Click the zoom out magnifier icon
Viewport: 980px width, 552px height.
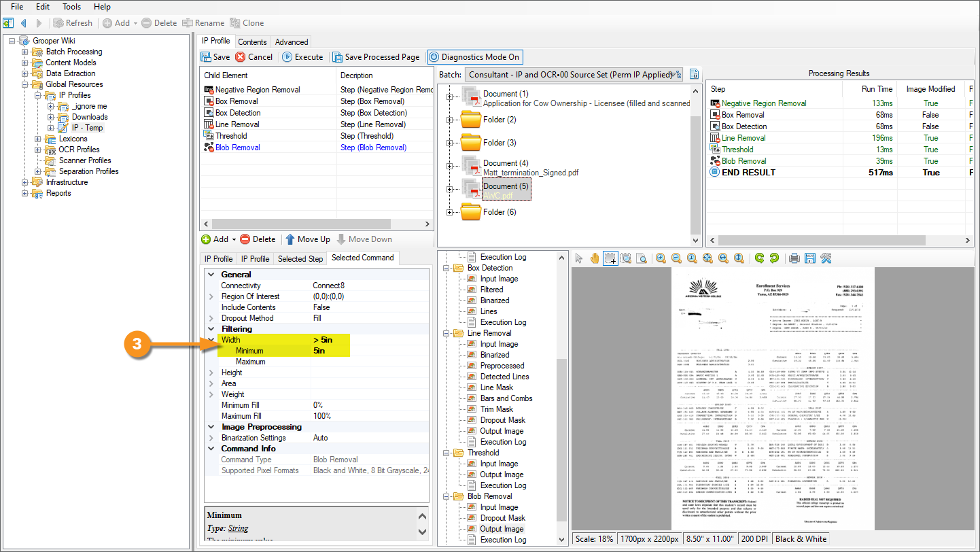pos(676,258)
